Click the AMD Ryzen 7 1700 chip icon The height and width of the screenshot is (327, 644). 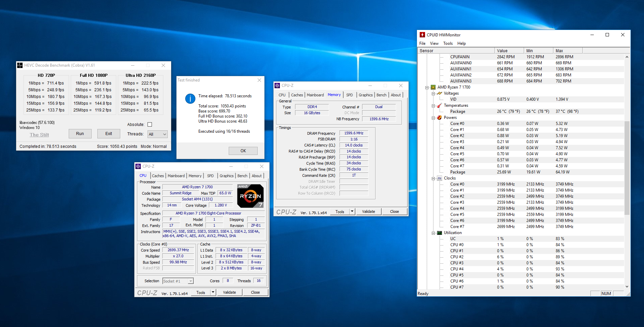pos(433,87)
